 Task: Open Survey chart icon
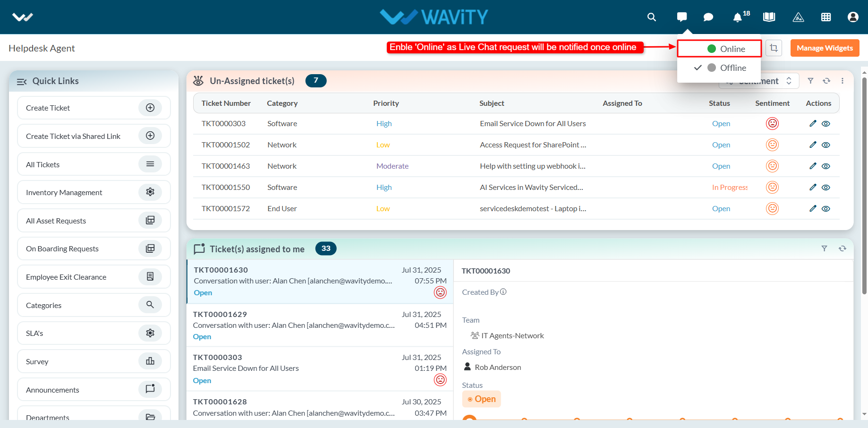click(x=150, y=361)
